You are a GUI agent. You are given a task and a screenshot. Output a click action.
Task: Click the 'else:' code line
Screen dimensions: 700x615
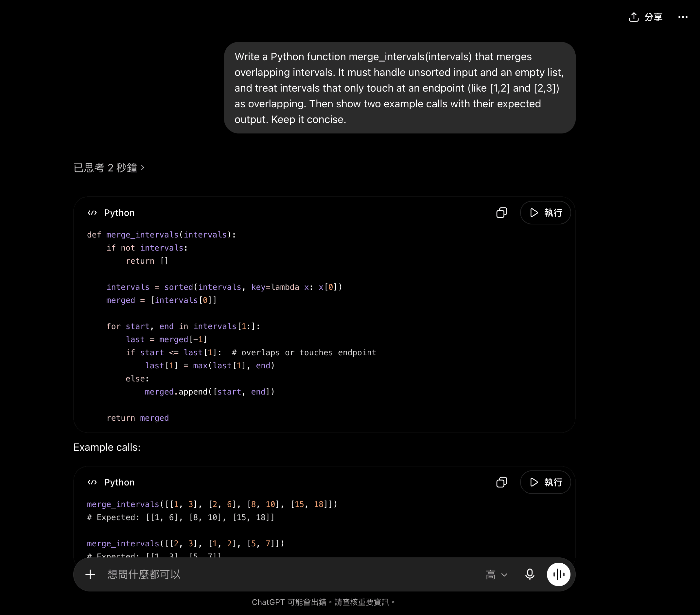[137, 379]
